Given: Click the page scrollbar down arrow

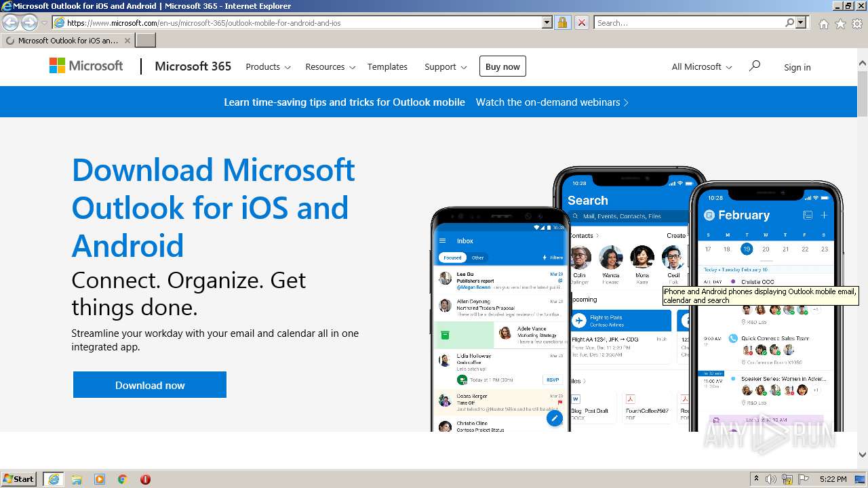Looking at the screenshot, I should pos(863,455).
